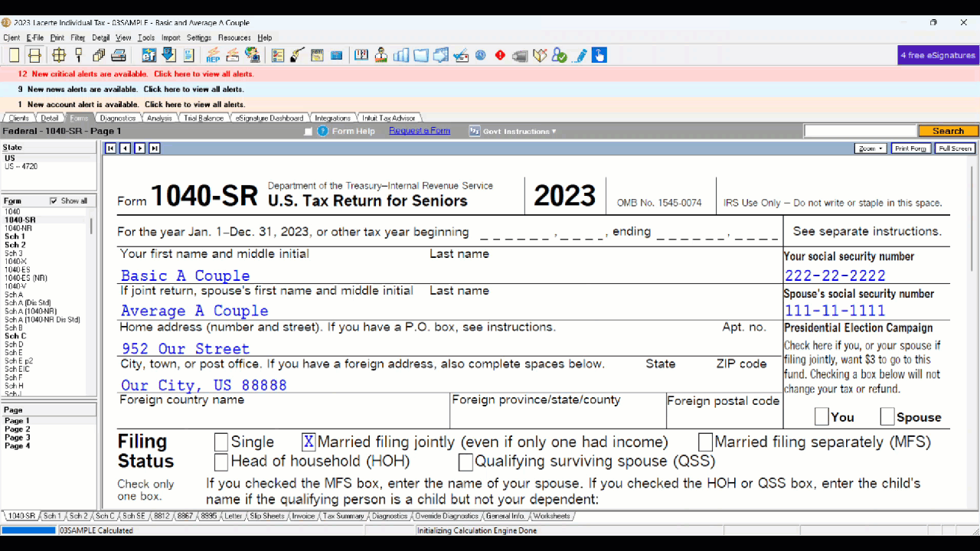980x551 pixels.
Task: Click the checklist toolbar icon
Action: coord(278,55)
